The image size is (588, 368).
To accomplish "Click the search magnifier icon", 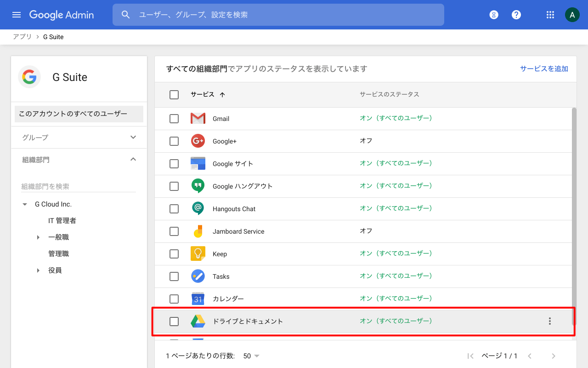I will click(126, 15).
